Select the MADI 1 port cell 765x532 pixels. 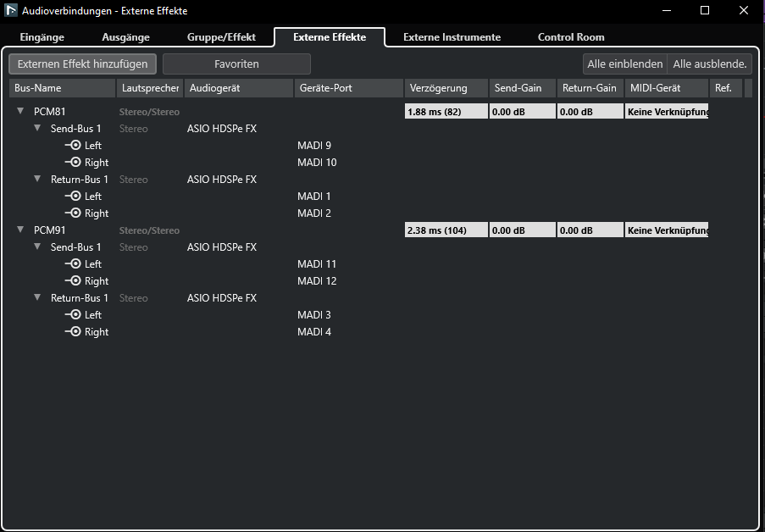[x=314, y=197]
